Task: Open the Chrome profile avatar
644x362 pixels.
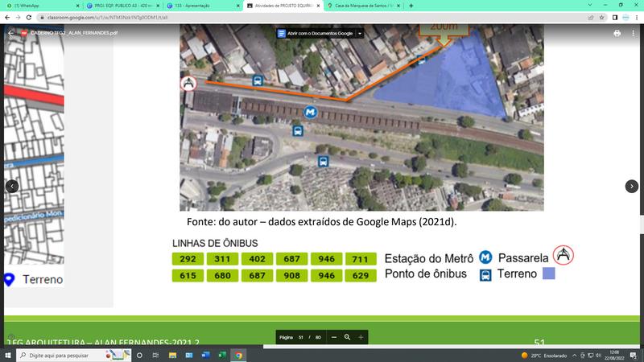Action: (x=625, y=17)
